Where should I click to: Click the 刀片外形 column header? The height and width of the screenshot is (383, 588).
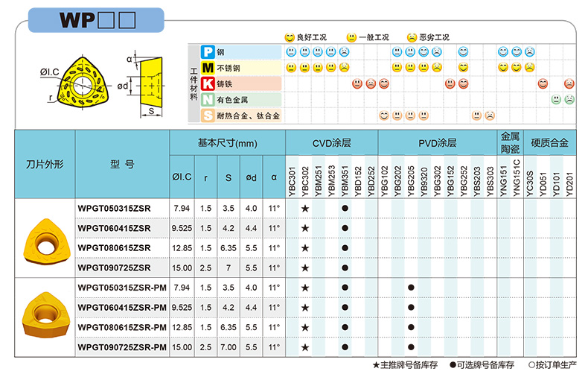tap(45, 165)
